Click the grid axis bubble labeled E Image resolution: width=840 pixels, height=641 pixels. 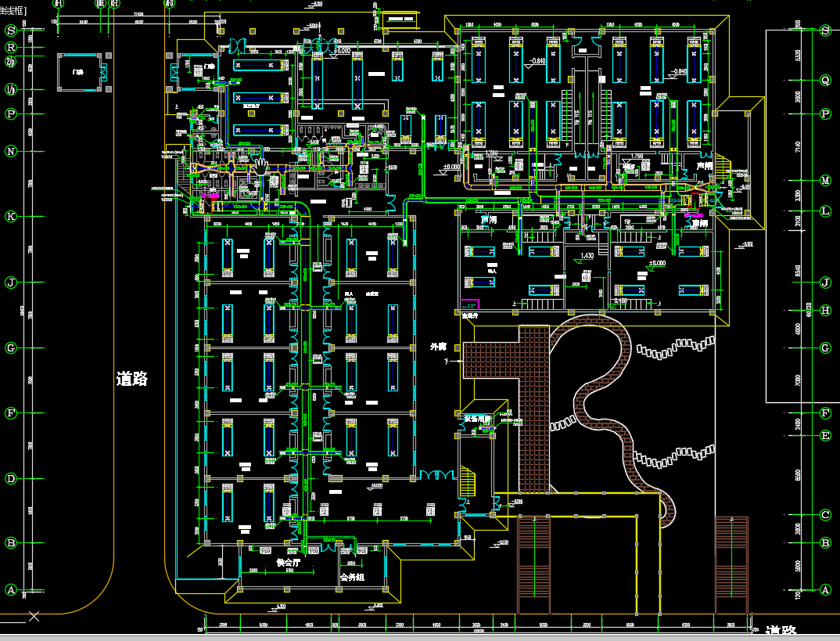tap(825, 435)
